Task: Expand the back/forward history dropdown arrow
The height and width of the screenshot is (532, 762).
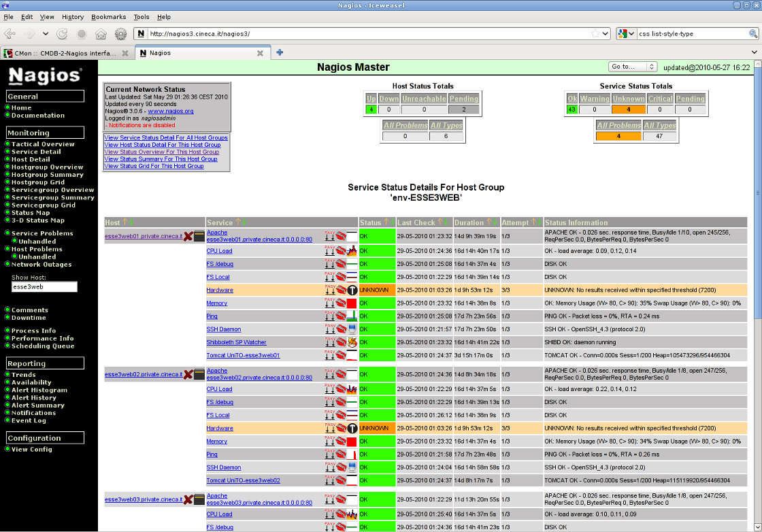Action: (46, 33)
